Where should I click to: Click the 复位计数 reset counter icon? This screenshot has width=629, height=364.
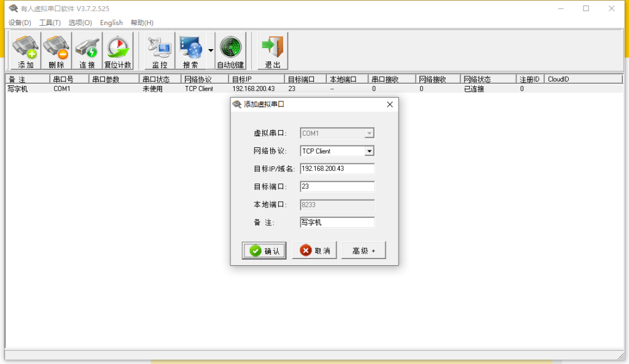pyautogui.click(x=117, y=51)
